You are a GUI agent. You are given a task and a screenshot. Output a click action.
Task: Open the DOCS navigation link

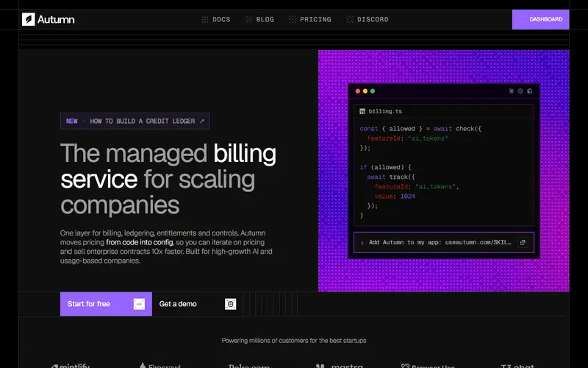tap(216, 20)
